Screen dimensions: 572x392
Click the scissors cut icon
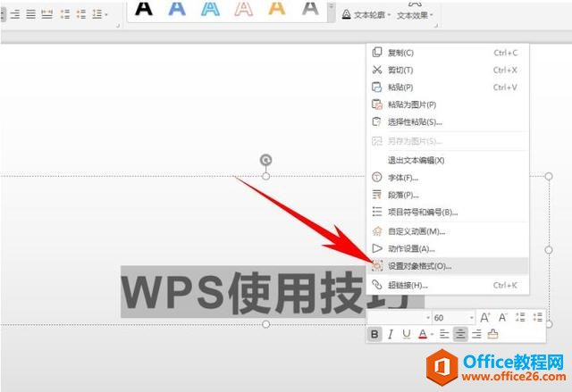pos(377,70)
